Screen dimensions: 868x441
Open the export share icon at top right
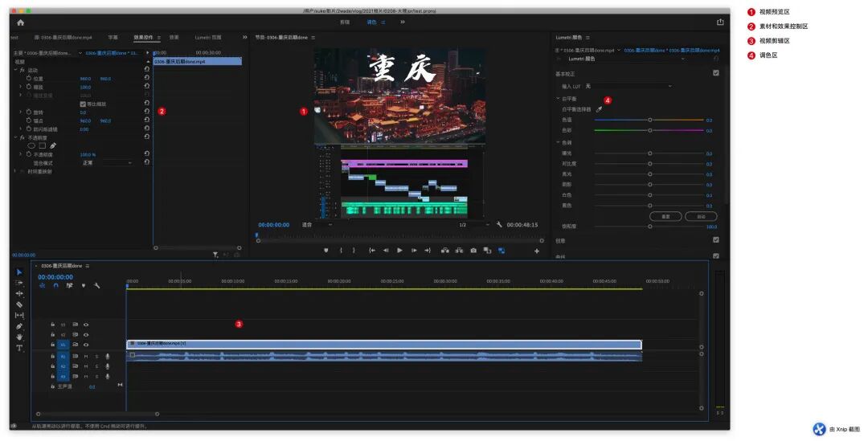719,22
